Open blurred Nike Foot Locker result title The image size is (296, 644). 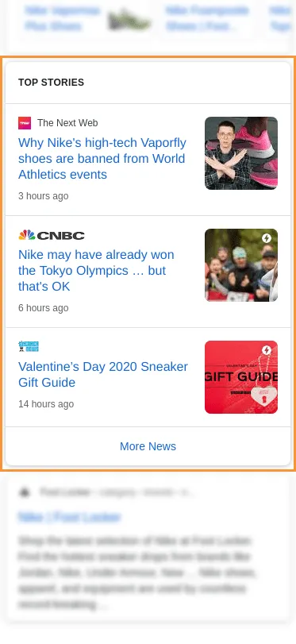click(69, 517)
